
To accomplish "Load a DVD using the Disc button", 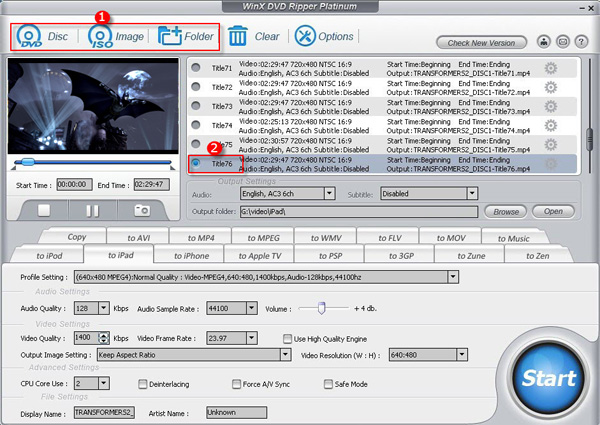I will point(42,36).
